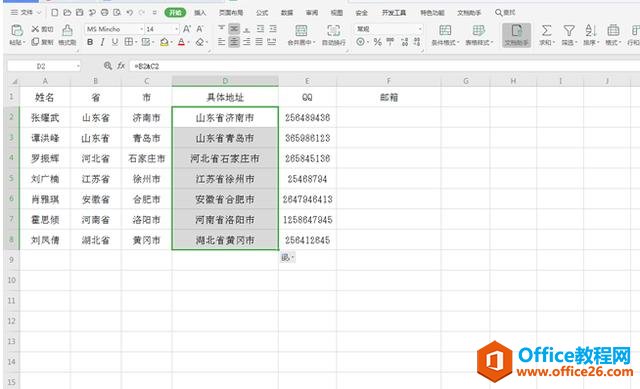
Task: Select cell containing 山东省济南市
Action: click(225, 118)
